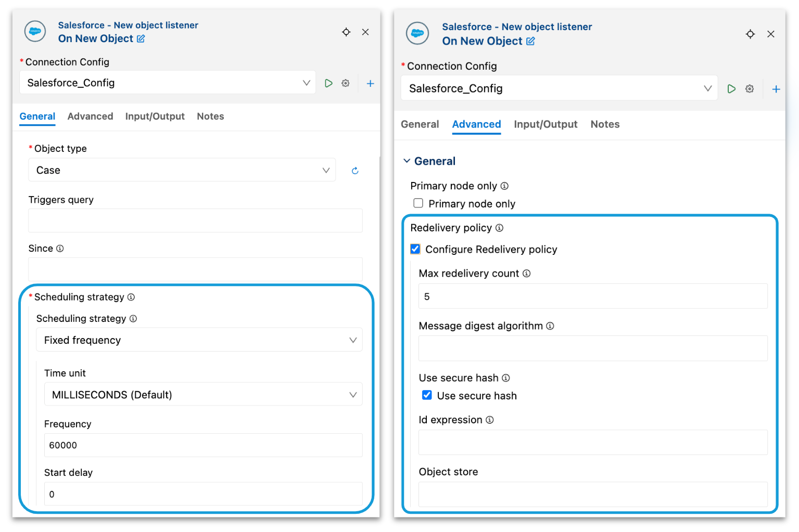Click the Triggers query input field

196,220
